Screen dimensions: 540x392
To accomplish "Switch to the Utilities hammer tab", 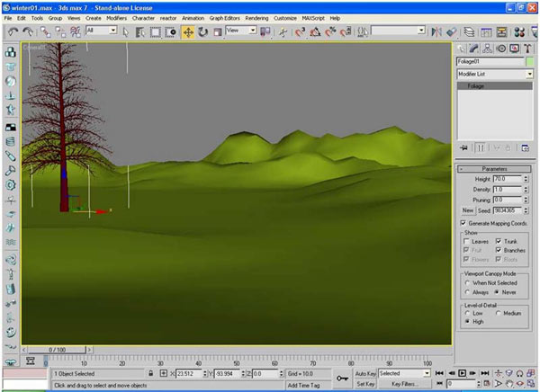I will tap(527, 49).
